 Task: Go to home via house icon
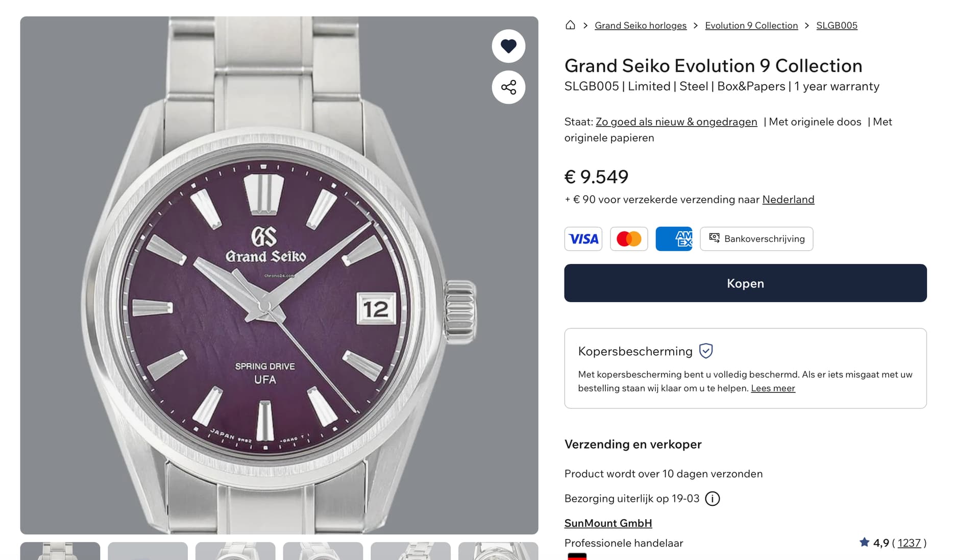570,25
